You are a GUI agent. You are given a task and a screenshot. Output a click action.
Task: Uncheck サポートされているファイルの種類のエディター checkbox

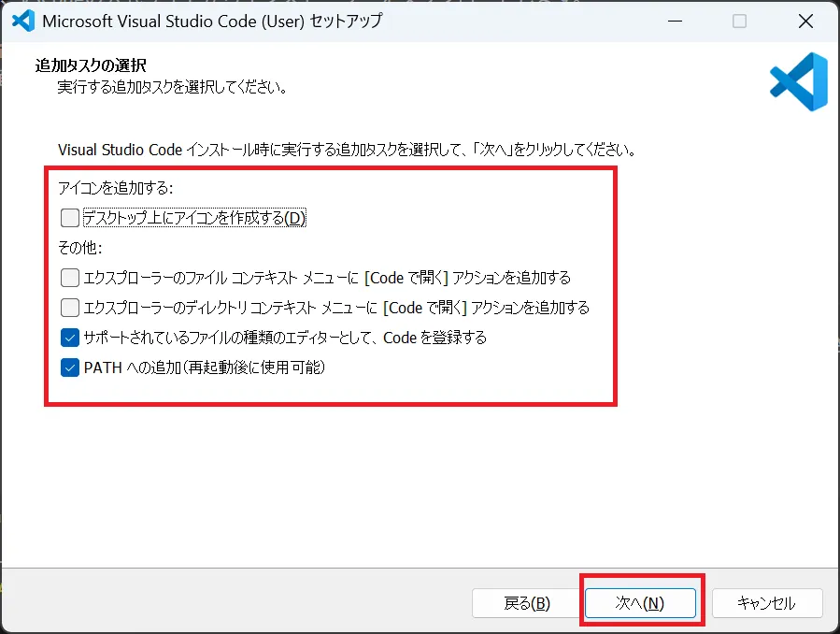pos(70,338)
